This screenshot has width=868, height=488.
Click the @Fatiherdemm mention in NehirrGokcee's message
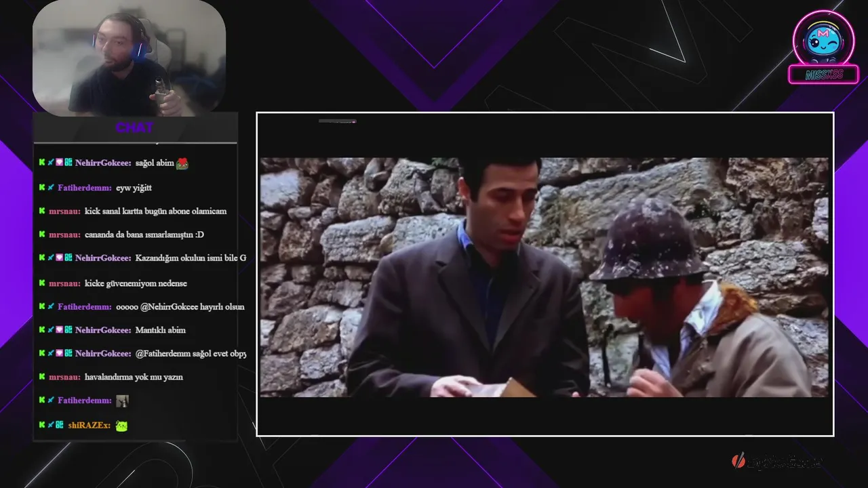tap(164, 354)
